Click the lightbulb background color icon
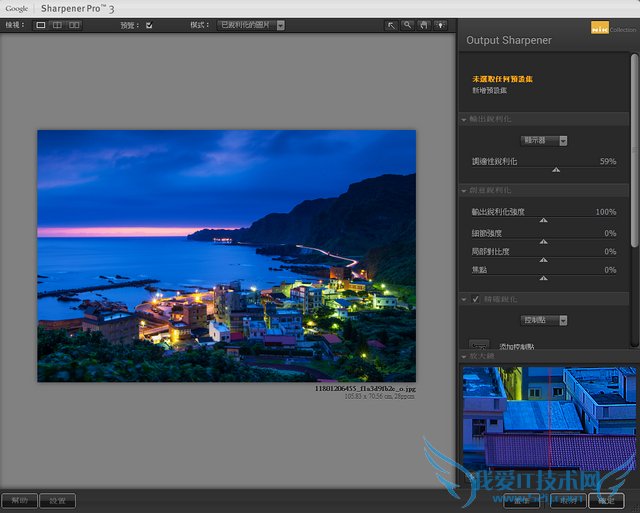 tap(440, 25)
